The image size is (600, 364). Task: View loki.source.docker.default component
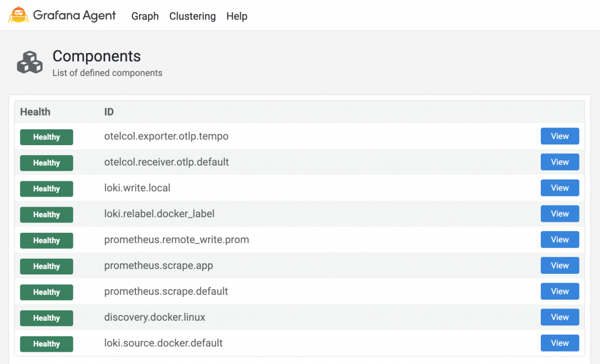tap(560, 343)
